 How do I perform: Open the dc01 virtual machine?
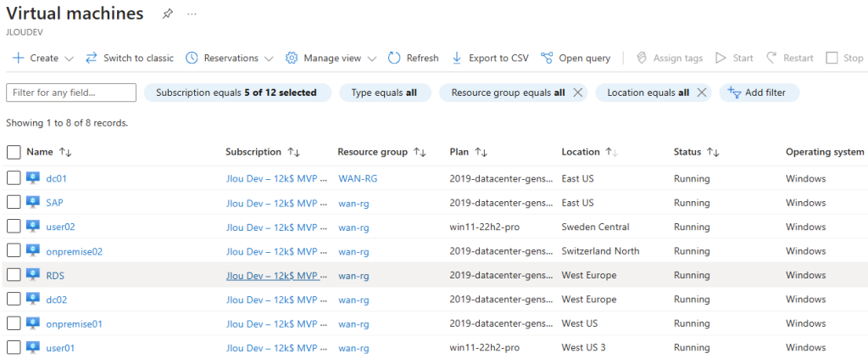[57, 178]
